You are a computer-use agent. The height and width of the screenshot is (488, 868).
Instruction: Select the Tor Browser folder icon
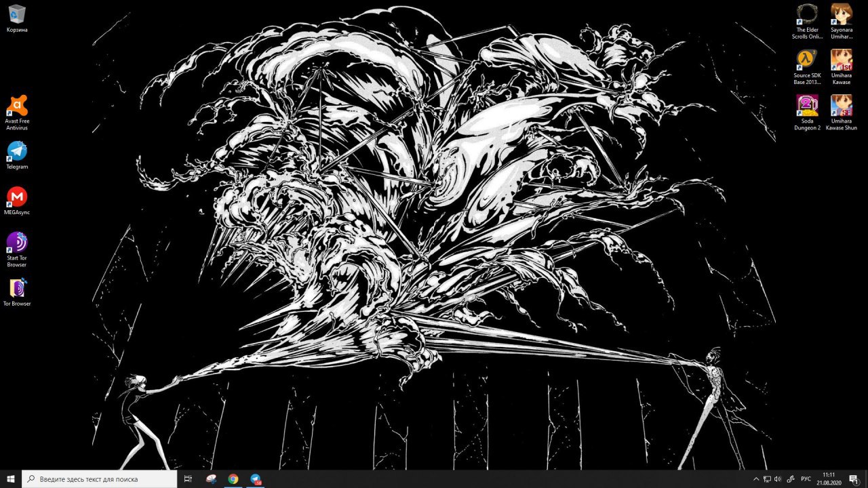[x=17, y=292]
